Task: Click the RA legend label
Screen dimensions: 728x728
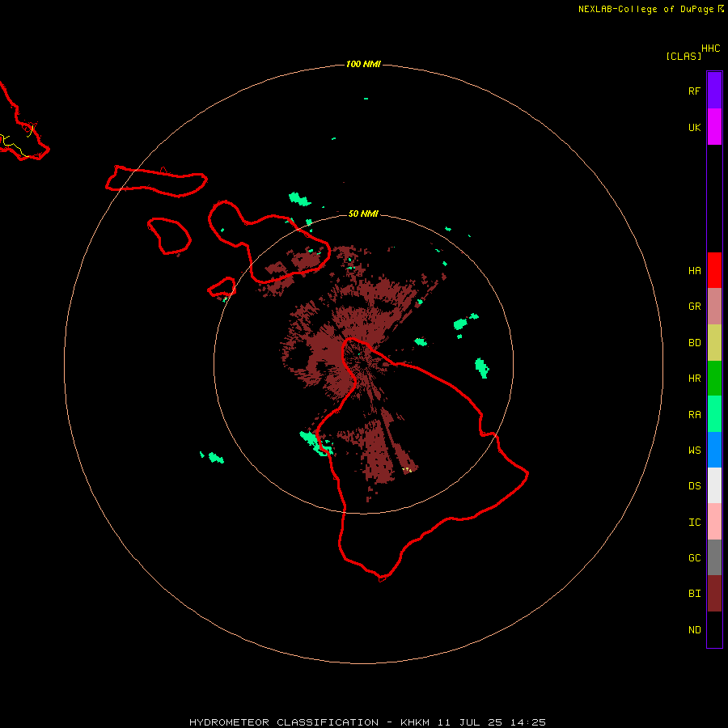Action: [x=694, y=415]
